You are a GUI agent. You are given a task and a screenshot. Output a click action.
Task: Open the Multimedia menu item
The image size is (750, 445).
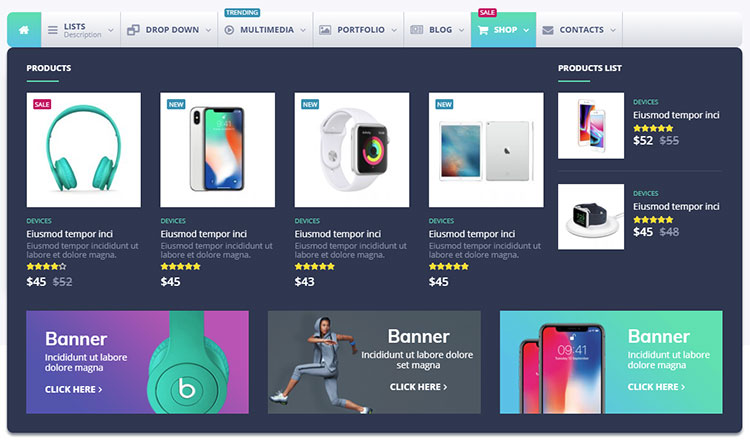click(265, 30)
